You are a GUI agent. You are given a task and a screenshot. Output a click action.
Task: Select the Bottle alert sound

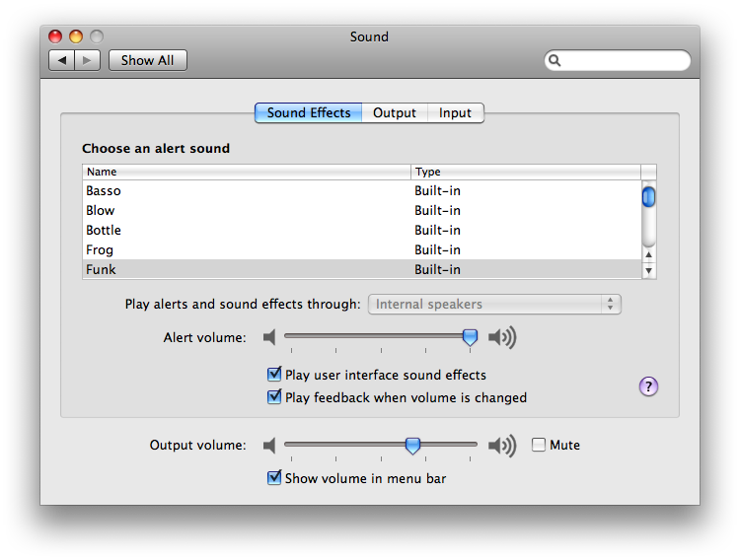362,231
